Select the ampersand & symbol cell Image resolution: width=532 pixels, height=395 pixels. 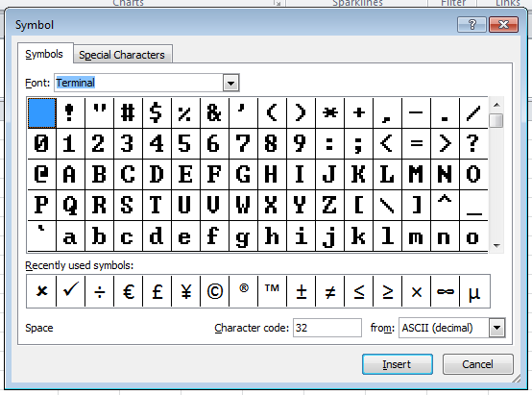point(215,113)
